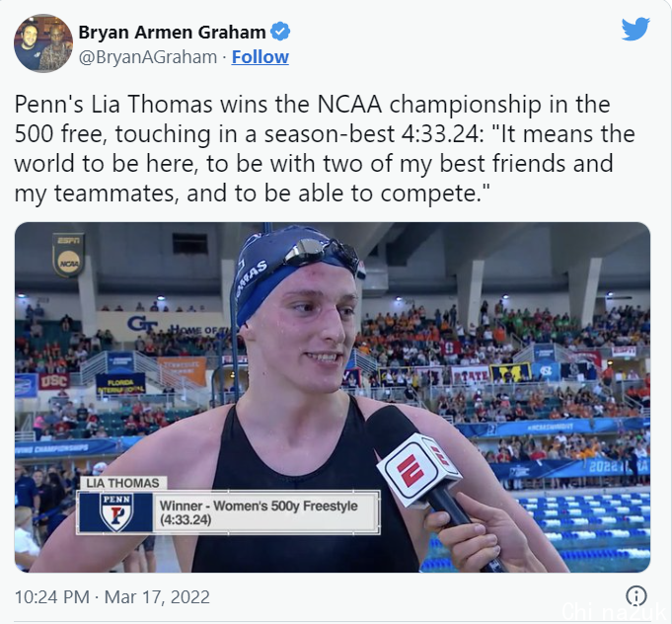Follow Bryan Armen Graham
672x624 pixels.
261,57
